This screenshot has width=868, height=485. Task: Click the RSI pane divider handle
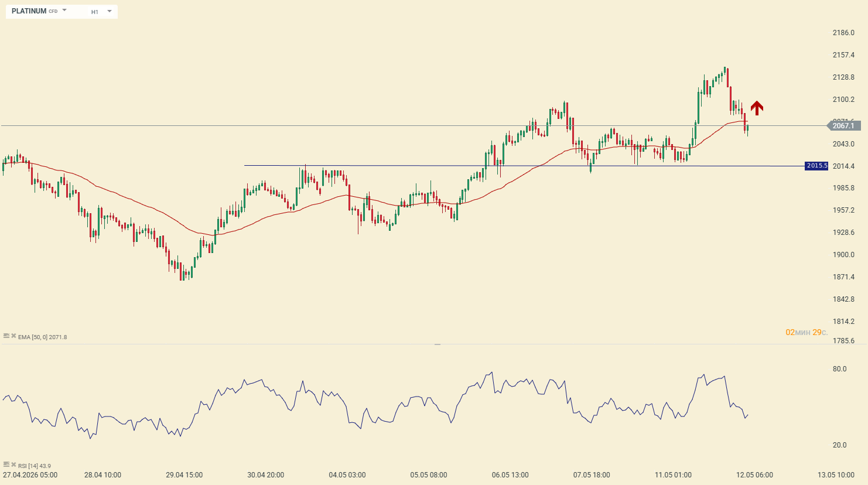coord(438,344)
